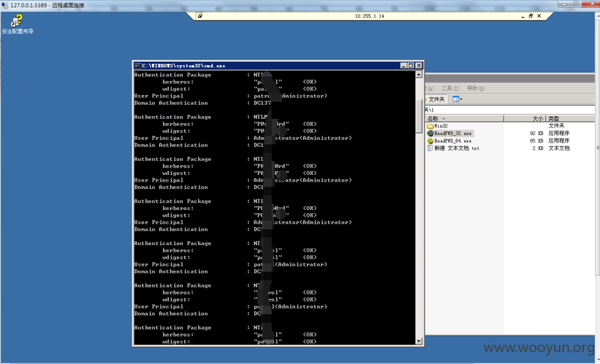This screenshot has height=364, width=600.
Task: Sort files by 大小 column header
Action: click(x=525, y=119)
